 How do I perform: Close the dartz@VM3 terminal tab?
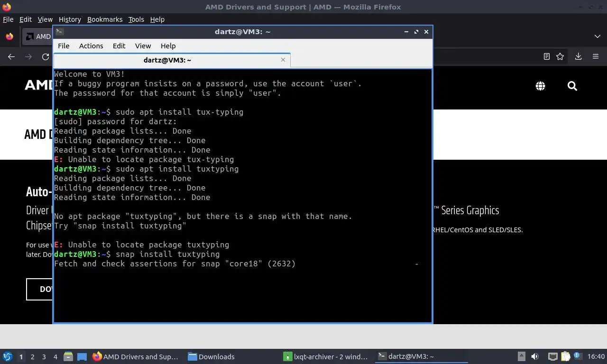click(283, 60)
